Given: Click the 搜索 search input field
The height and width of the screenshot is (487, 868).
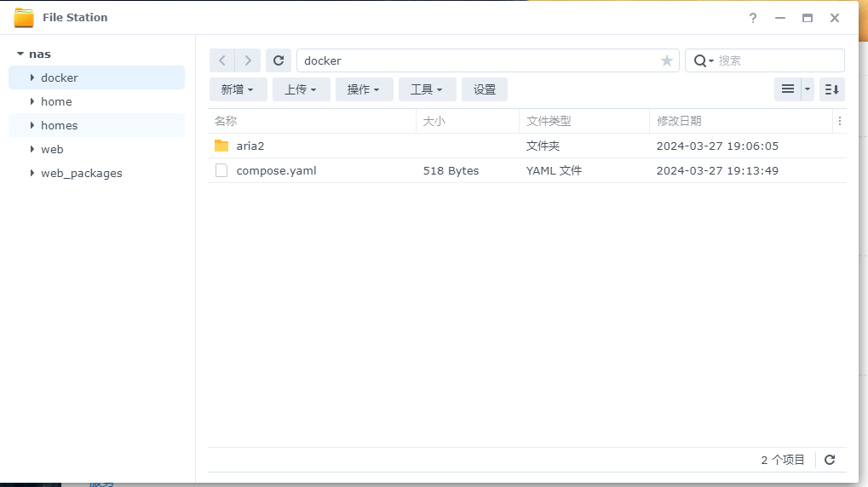Looking at the screenshot, I should 777,60.
